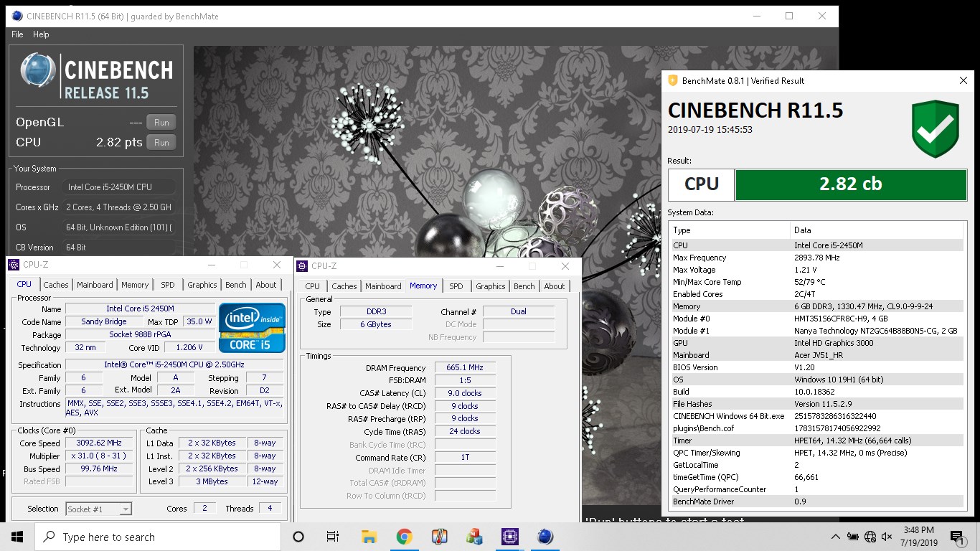Select CPU tab in Memory CPU-Z window
Viewport: 980px width, 551px height.
point(313,286)
